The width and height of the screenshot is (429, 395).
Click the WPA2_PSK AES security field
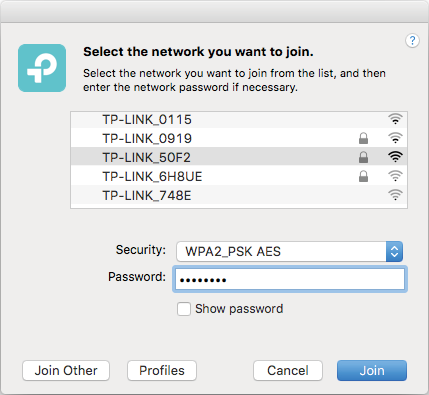[289, 251]
